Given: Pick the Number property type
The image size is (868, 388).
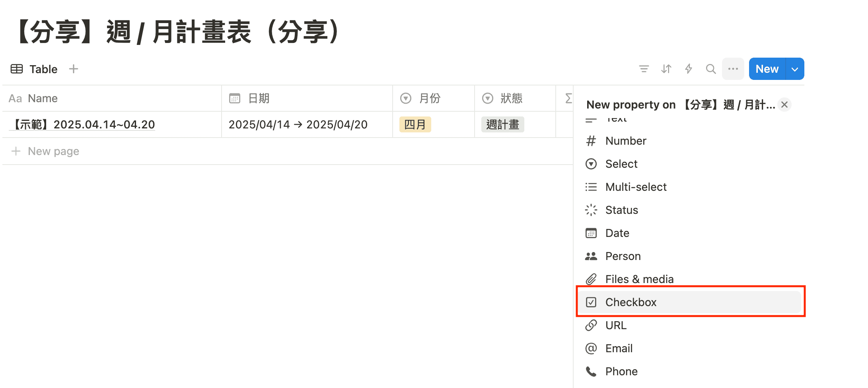Looking at the screenshot, I should click(625, 141).
